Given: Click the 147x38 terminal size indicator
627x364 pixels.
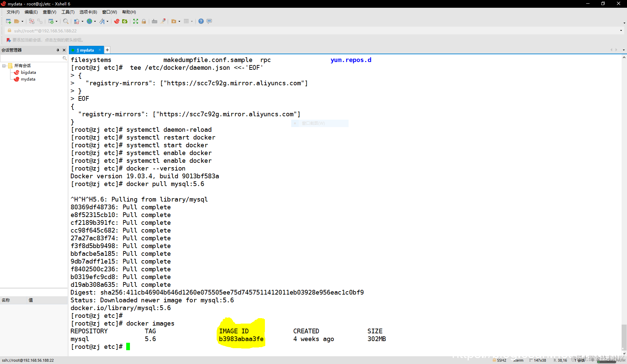Looking at the screenshot, I should tap(538, 360).
